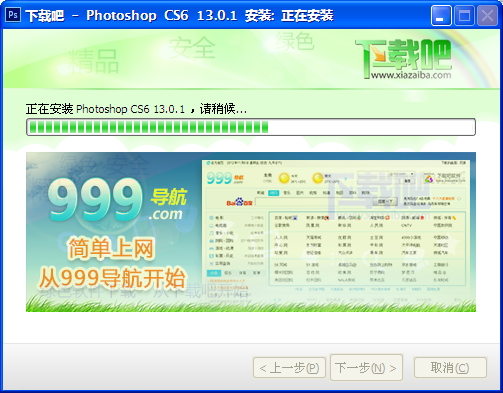The image size is (503, 393).
Task: Minimize the Photoshop CS6 installer window
Action: 441,15
